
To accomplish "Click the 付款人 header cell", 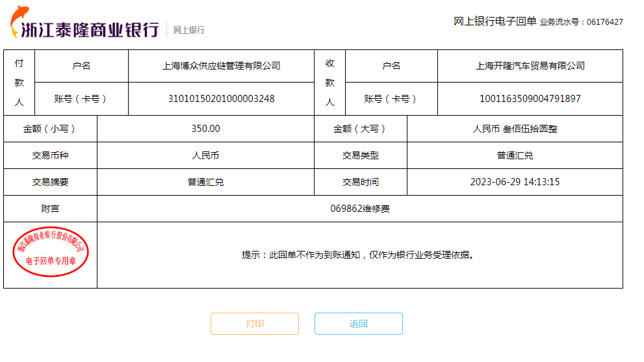I will tap(19, 83).
